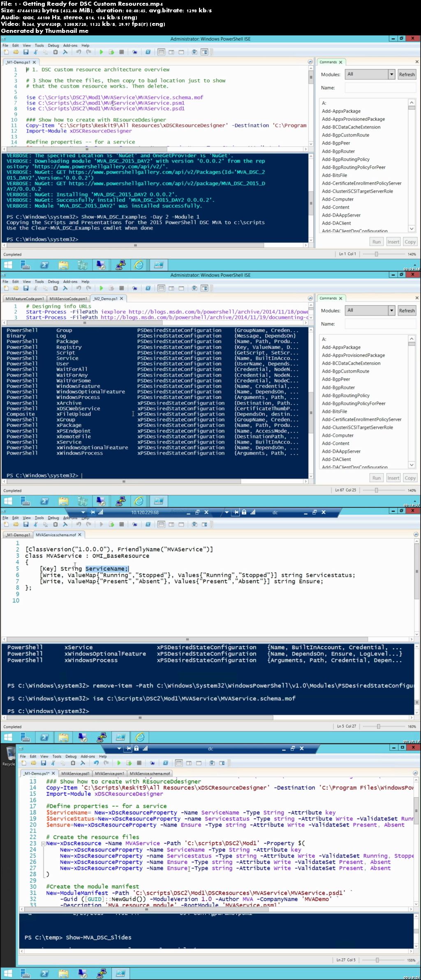Image resolution: width=421 pixels, height=980 pixels.
Task: Click Run Script icon in bottom ISE window
Action: click(x=119, y=763)
